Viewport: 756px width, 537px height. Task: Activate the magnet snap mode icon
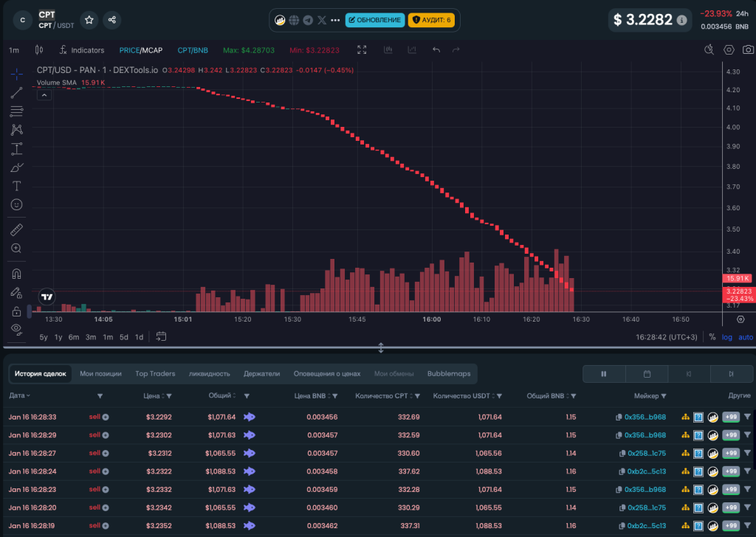pyautogui.click(x=16, y=274)
